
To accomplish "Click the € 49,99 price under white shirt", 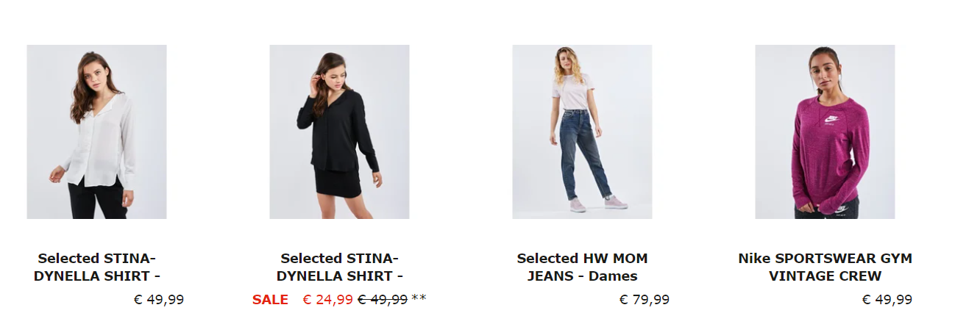I will point(158,300).
